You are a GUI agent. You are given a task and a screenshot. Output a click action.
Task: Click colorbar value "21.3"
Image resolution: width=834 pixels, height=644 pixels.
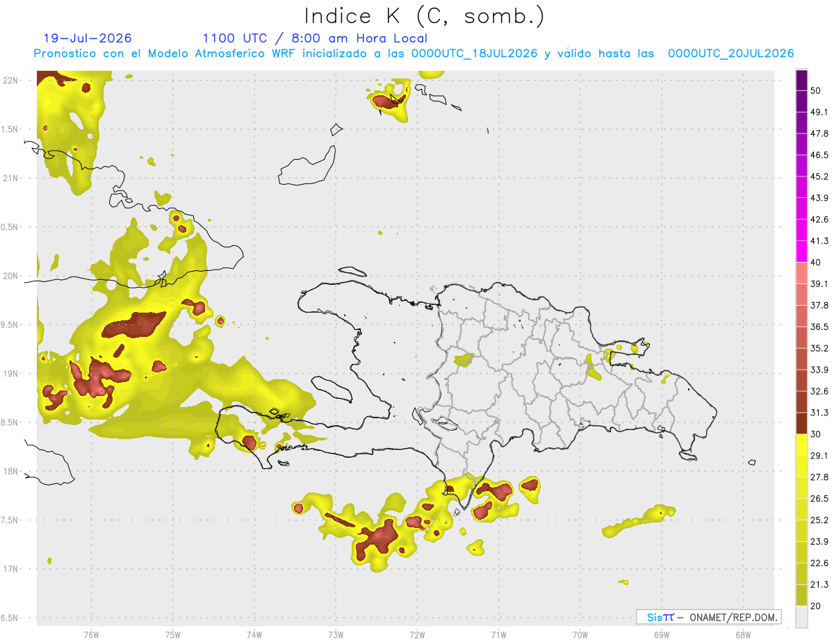pyautogui.click(x=820, y=585)
